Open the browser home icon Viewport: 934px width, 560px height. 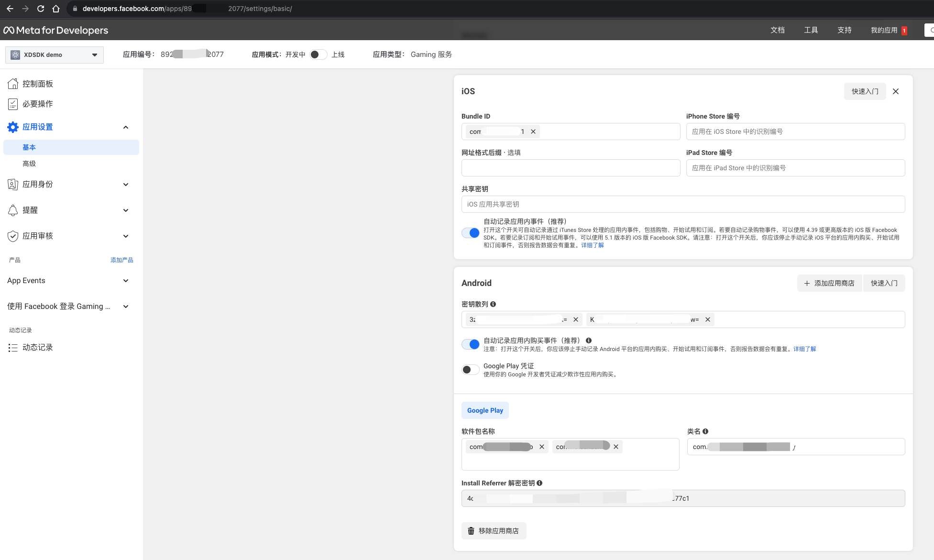pyautogui.click(x=56, y=9)
